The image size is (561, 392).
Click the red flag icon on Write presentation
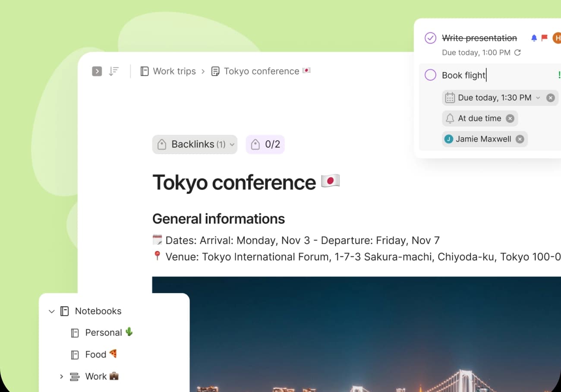click(x=544, y=38)
